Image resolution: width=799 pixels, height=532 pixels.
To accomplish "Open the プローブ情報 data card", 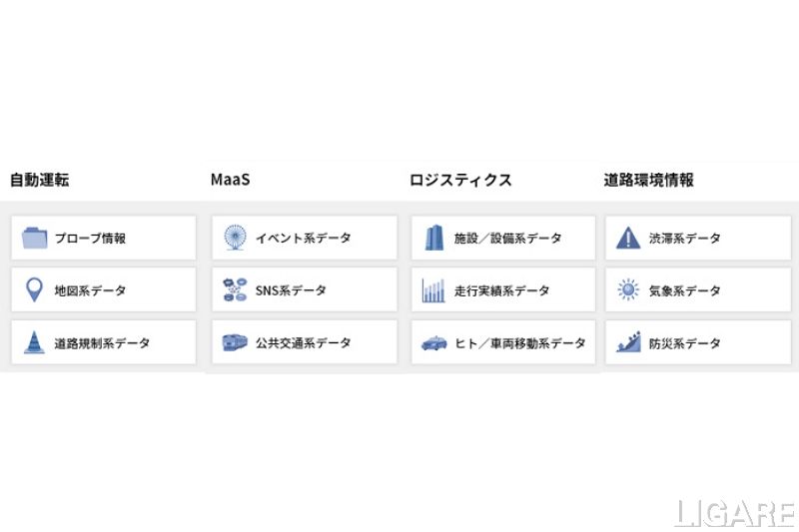I will 104,238.
